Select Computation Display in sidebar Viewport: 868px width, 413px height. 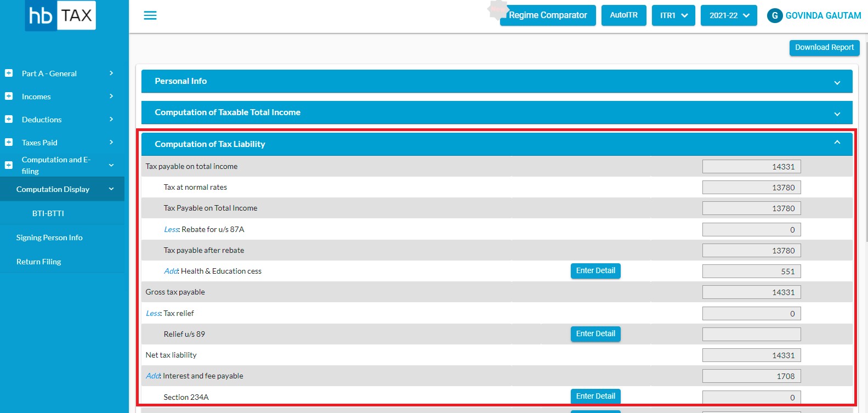coord(53,189)
